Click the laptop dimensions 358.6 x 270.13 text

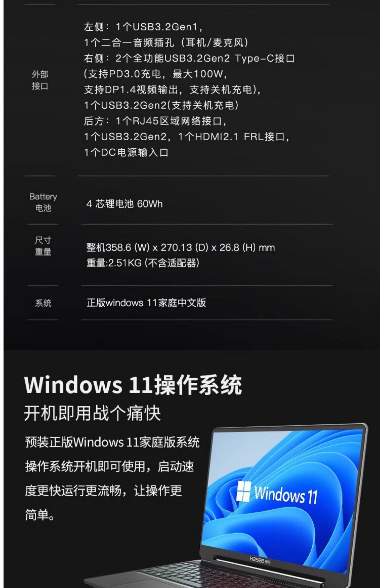[181, 247]
